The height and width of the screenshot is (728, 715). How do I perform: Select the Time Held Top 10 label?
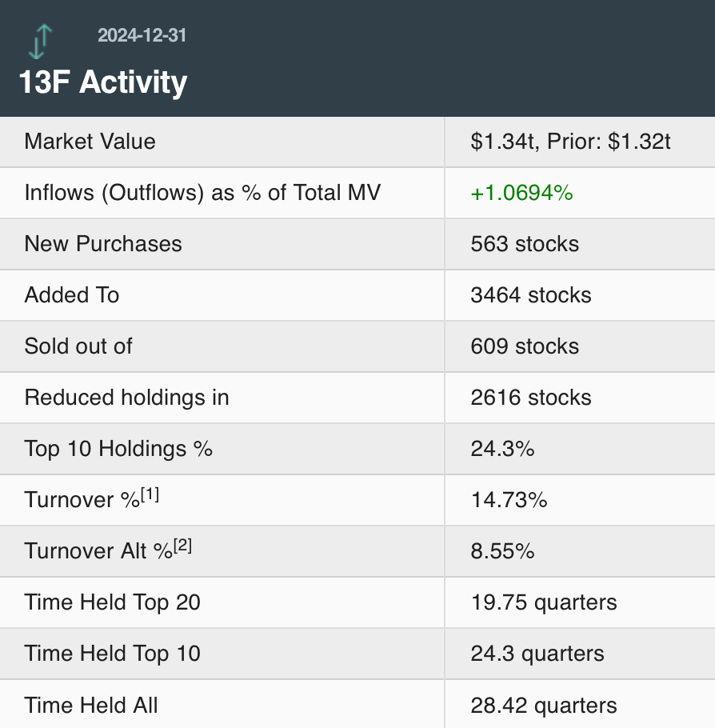tap(113, 654)
